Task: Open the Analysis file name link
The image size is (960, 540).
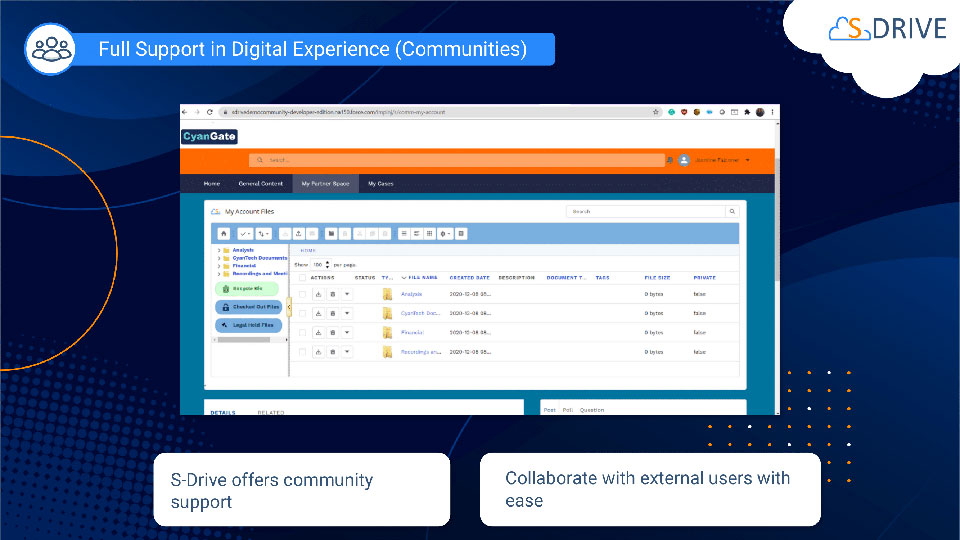Action: tap(411, 294)
